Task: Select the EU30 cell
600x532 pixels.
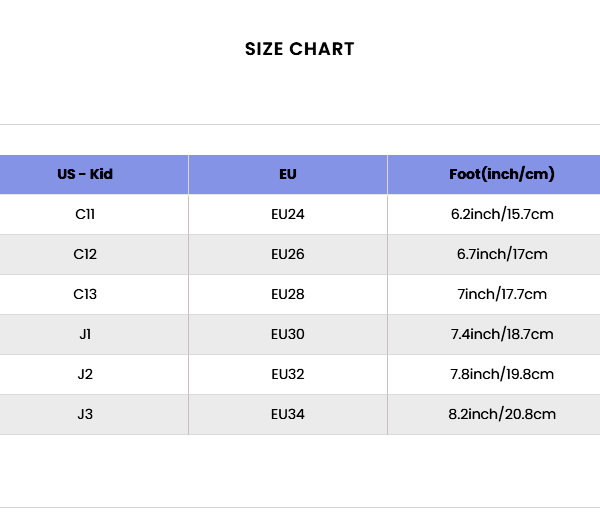Action: point(288,334)
